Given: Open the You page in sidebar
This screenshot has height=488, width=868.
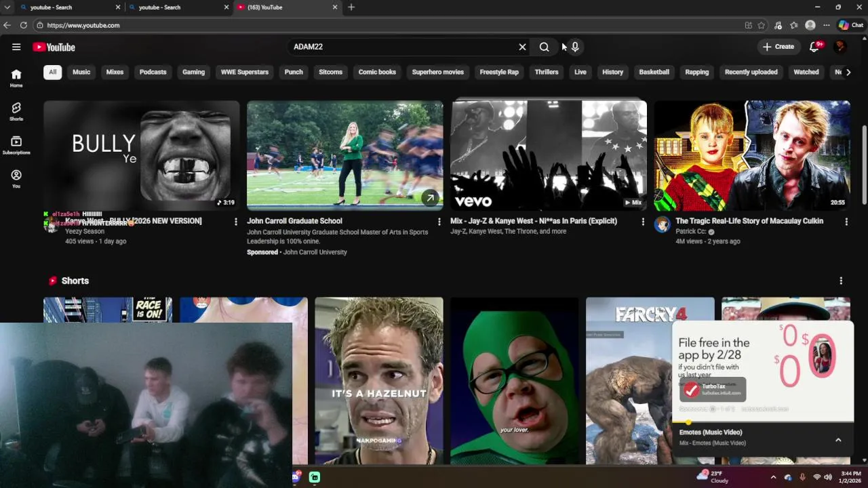Looking at the screenshot, I should 16,179.
